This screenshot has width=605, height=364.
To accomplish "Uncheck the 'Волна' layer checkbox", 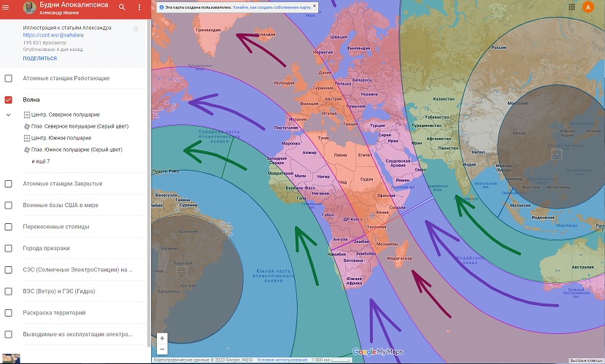I will pyautogui.click(x=8, y=100).
